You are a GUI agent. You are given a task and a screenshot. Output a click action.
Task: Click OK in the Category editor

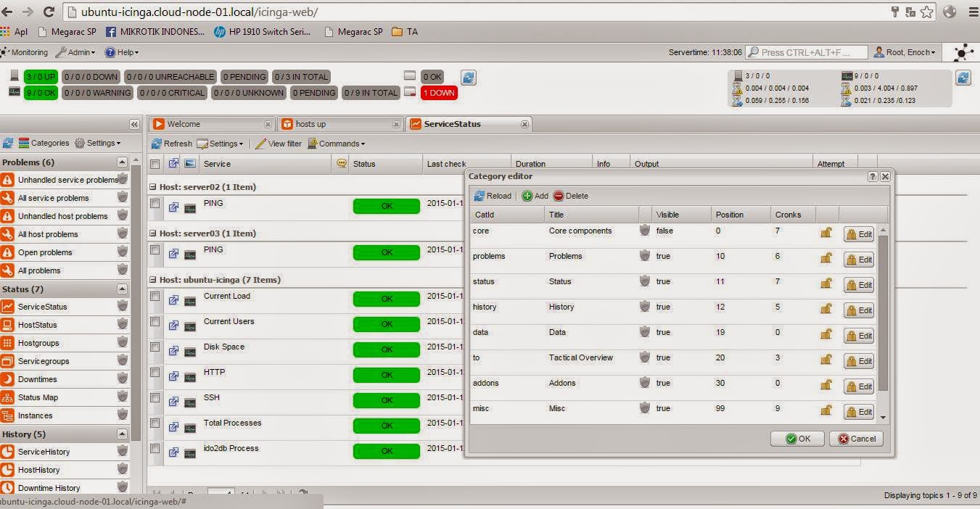coord(796,439)
